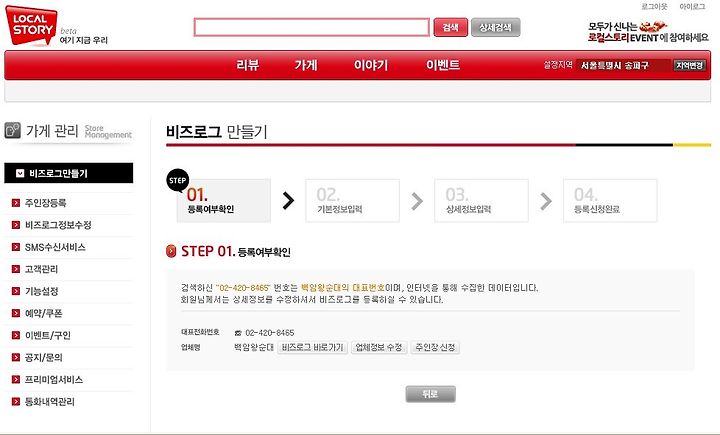The height and width of the screenshot is (435, 720).
Task: Go back with the 뒤로 button
Action: 430,394
